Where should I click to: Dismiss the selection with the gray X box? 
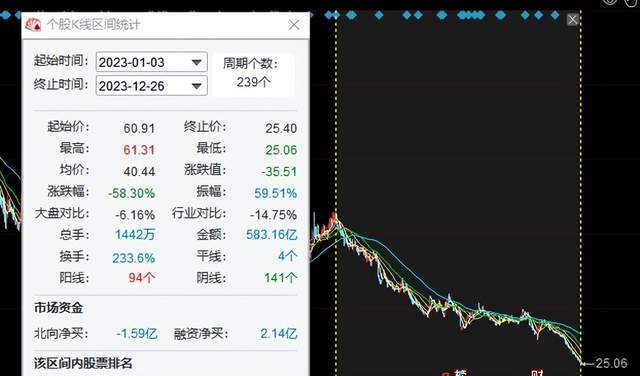[573, 19]
